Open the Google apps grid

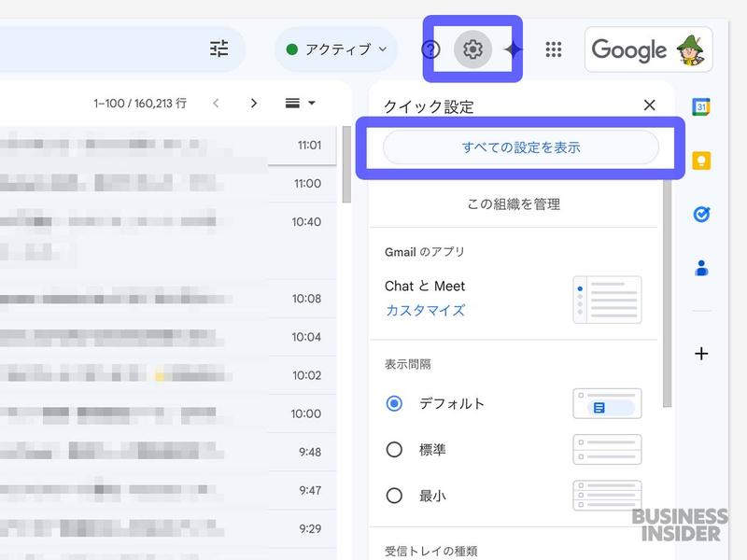(x=553, y=49)
